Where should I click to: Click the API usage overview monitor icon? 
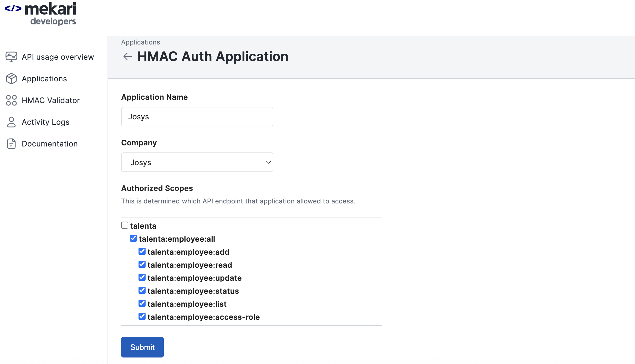[x=11, y=57]
